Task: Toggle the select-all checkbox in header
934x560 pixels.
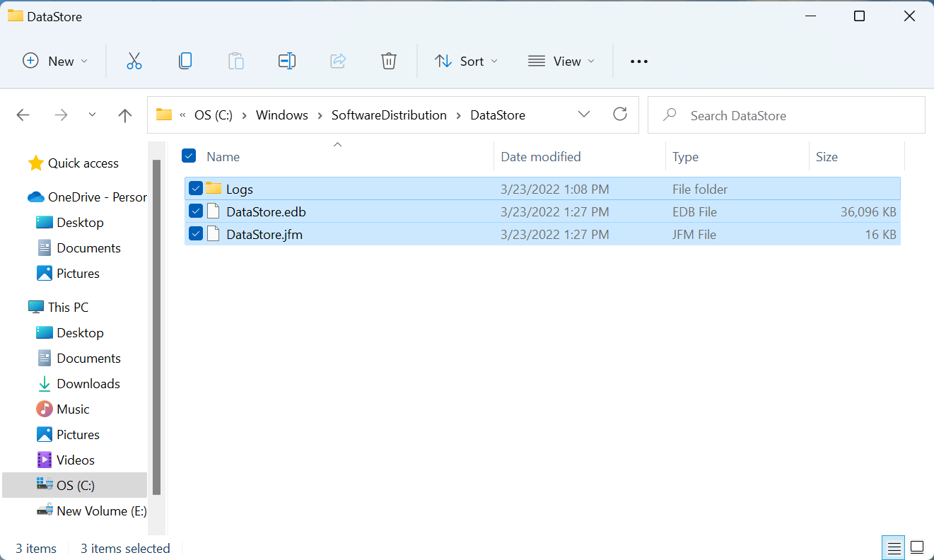Action: tap(189, 156)
